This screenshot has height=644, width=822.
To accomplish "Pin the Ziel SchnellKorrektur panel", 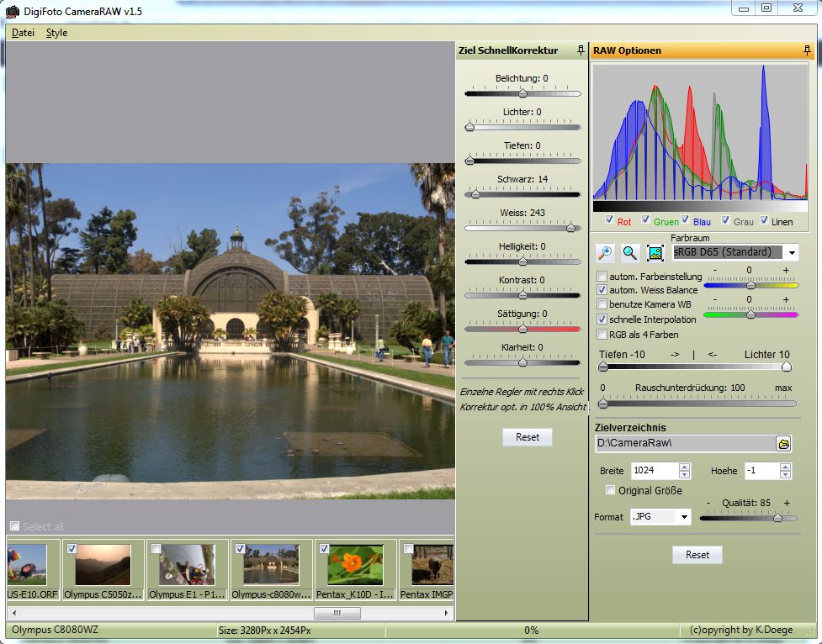I will pos(581,50).
